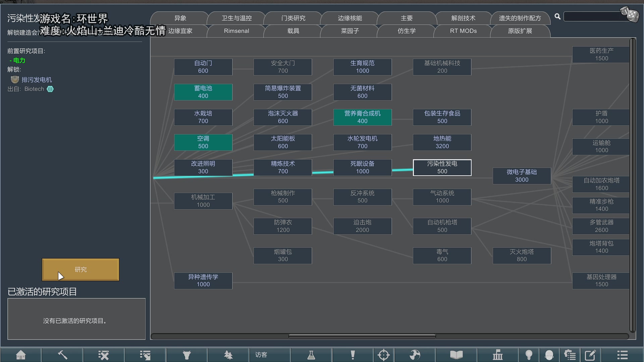Open the 菜园子 tab

(x=350, y=31)
